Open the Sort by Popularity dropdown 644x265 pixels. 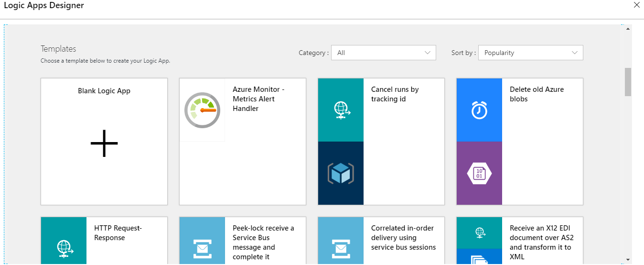531,53
